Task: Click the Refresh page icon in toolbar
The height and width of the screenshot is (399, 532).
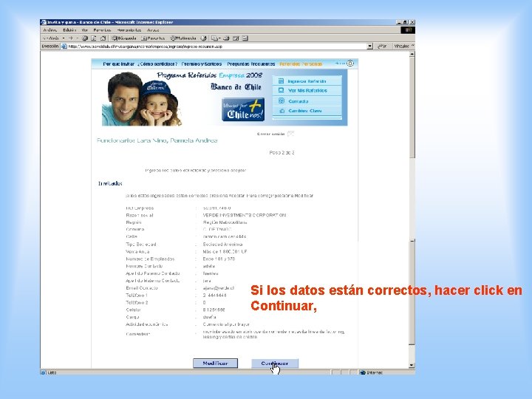Action: (94, 38)
